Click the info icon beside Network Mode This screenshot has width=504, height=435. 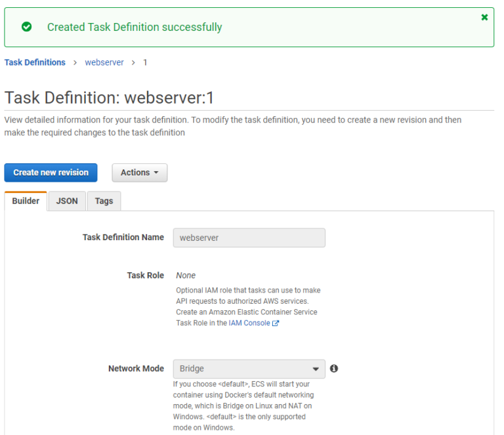334,369
